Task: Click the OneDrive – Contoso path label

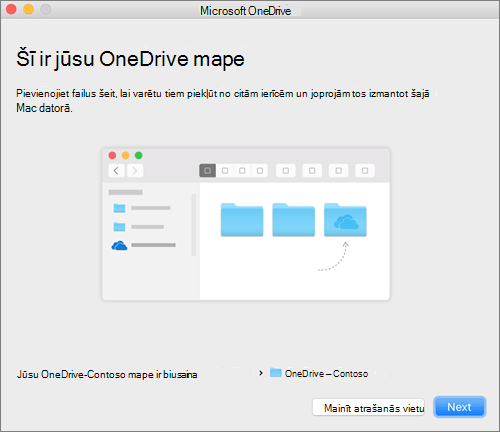Action: click(326, 374)
